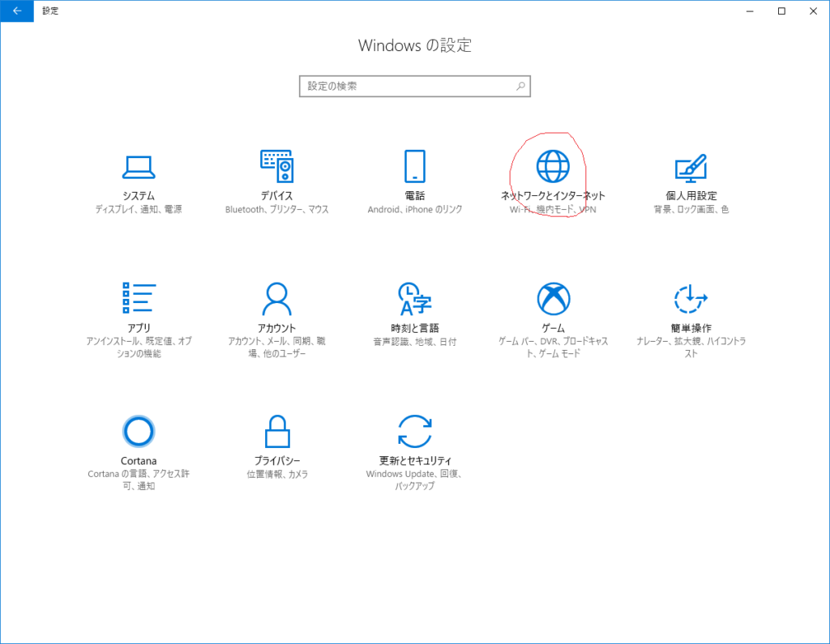Click the 電話 phone icon

point(415,166)
